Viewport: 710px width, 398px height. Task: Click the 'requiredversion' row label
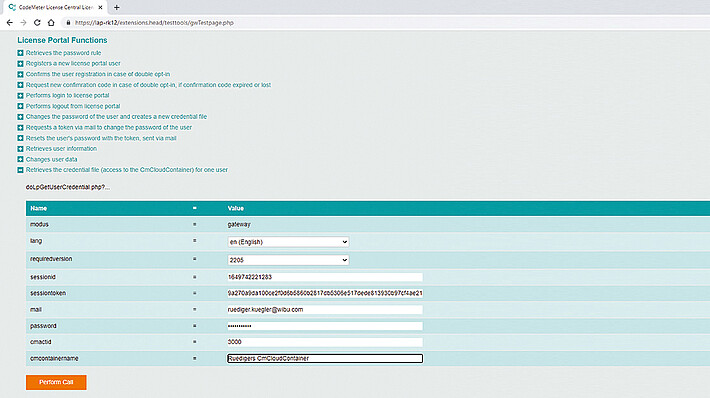(51, 259)
